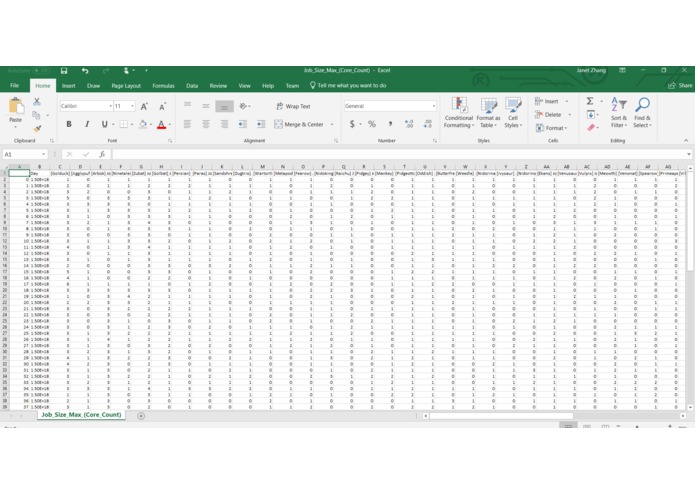This screenshot has height=494, width=695.
Task: Switch to the Data tab
Action: click(x=192, y=86)
